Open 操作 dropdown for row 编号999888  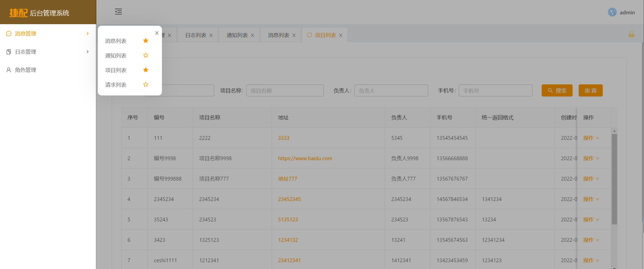[591, 179]
